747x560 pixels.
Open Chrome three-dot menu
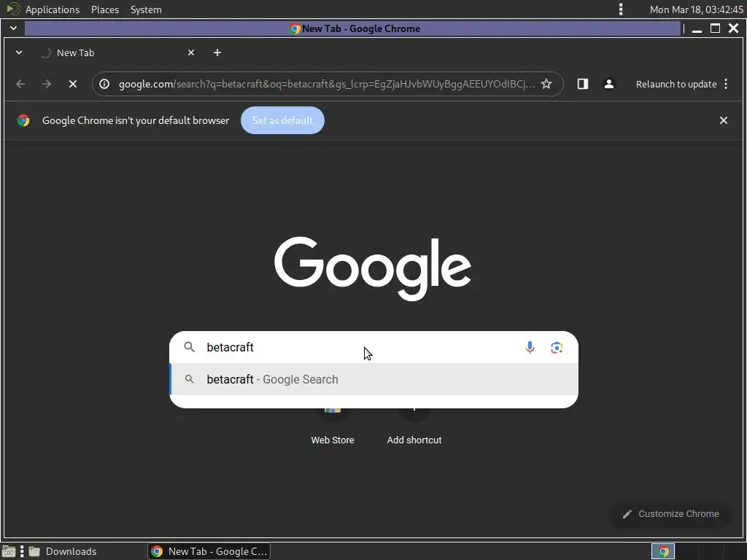726,85
